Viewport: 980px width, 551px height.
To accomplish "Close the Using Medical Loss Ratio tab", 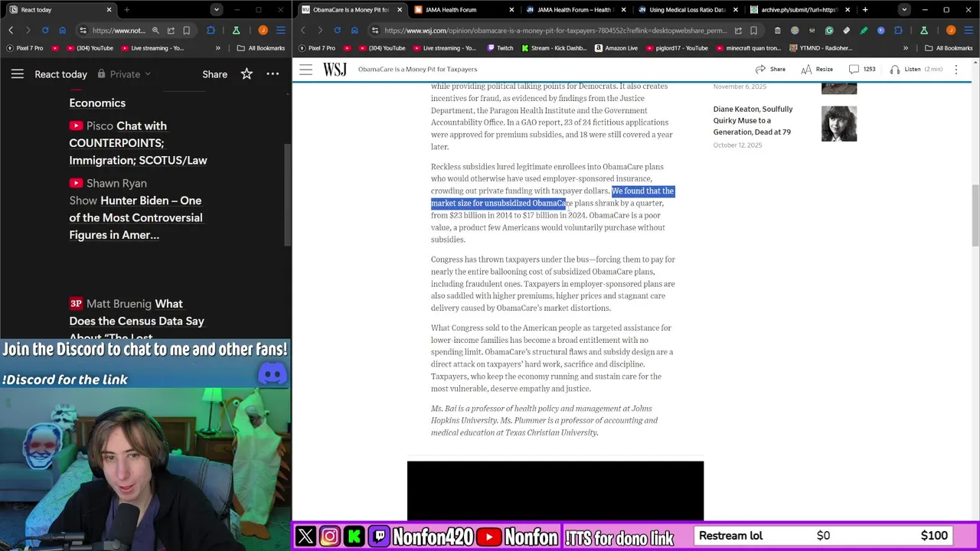I will point(736,10).
